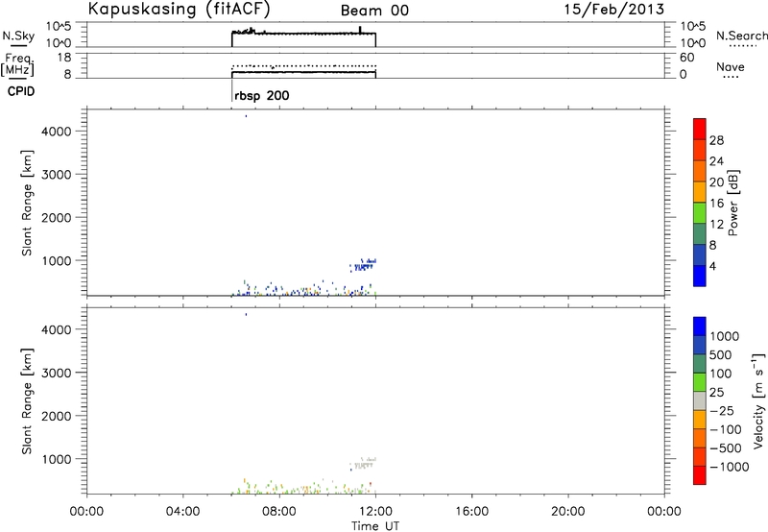Click the date '15/Feb/2013'
Image resolution: width=768 pixels, height=532 pixels.
[613, 9]
